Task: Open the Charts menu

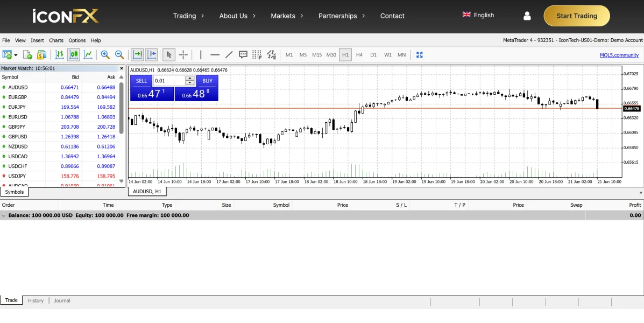Action: pos(56,40)
